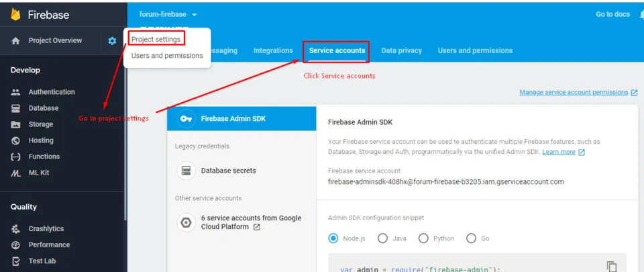This screenshot has width=644, height=272.
Task: Click the external icon beside Manage permissions
Action: pos(634,93)
